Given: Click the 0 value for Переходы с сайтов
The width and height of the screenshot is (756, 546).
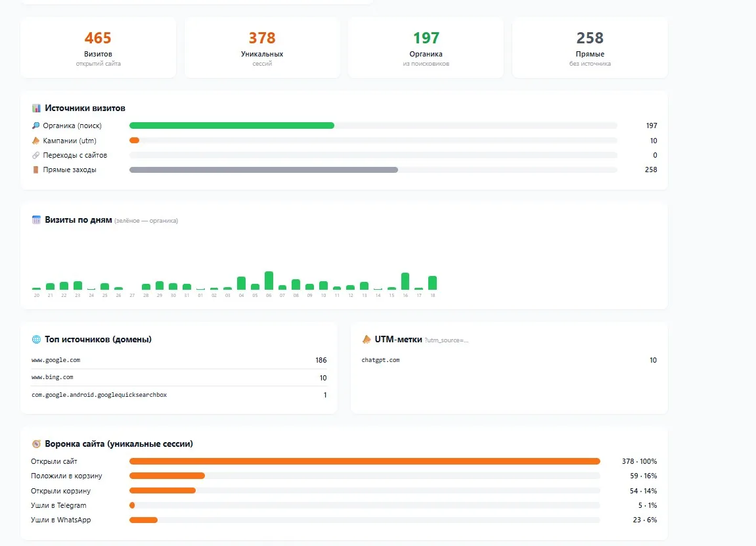Looking at the screenshot, I should point(656,155).
